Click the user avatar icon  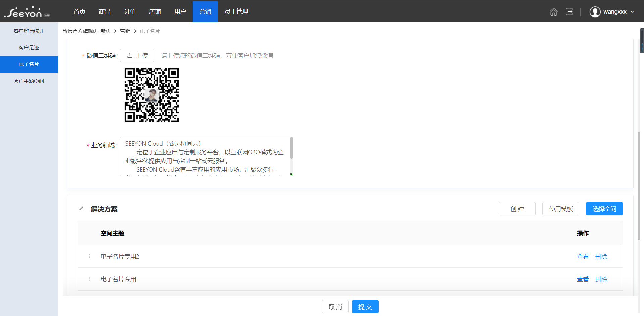click(595, 12)
